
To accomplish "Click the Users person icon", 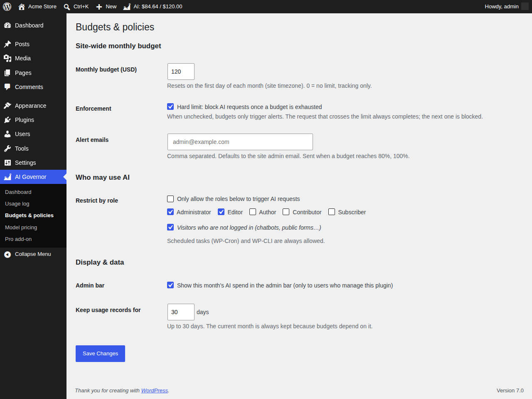I will pyautogui.click(x=7, y=134).
